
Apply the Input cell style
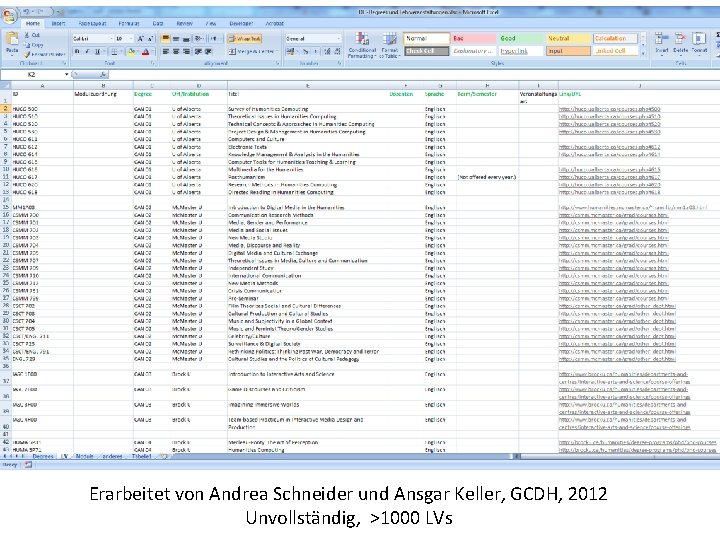point(568,51)
